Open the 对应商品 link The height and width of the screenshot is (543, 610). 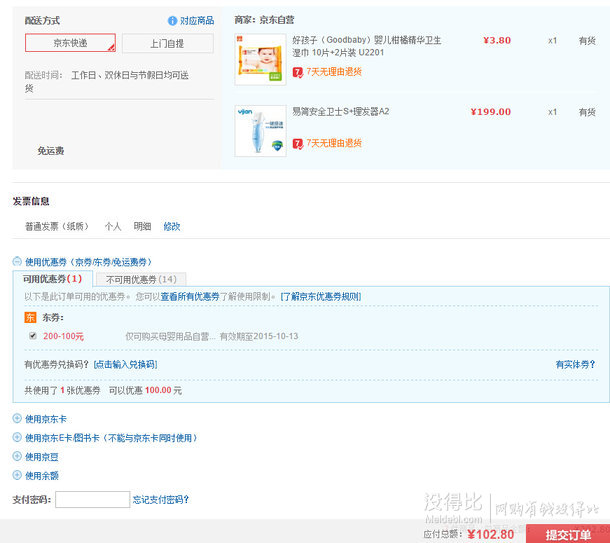coord(197,21)
